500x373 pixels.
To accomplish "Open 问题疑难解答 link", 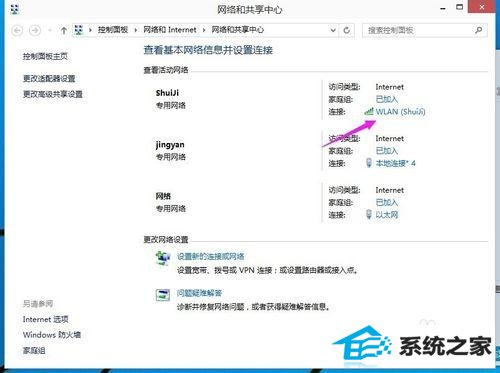I will point(199,293).
